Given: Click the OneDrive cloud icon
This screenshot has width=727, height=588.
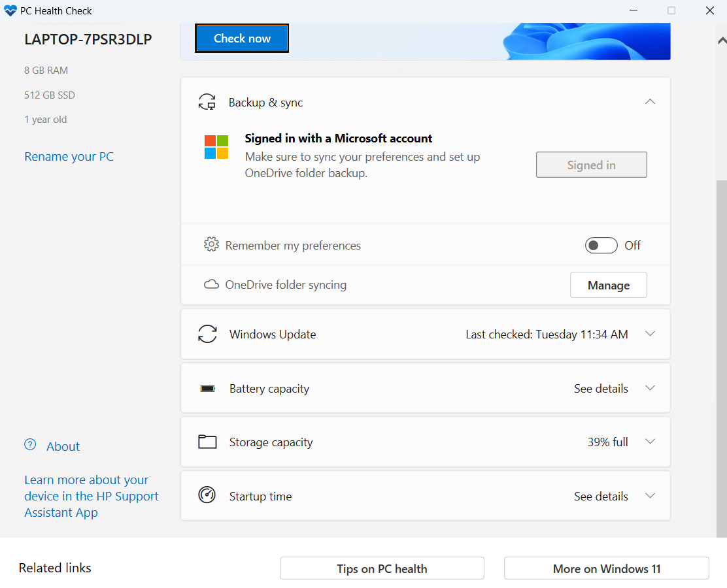Looking at the screenshot, I should pos(211,284).
